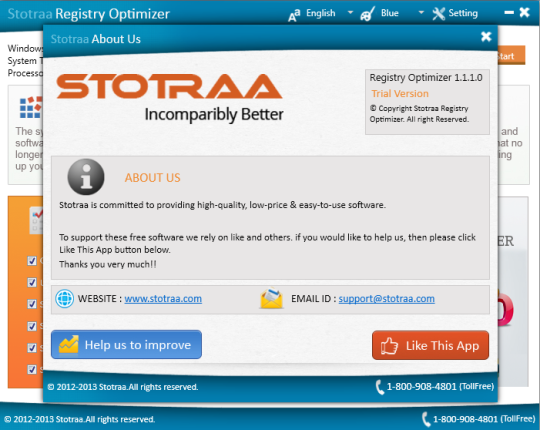Close the Stotraa About Us dialog

coord(486,36)
